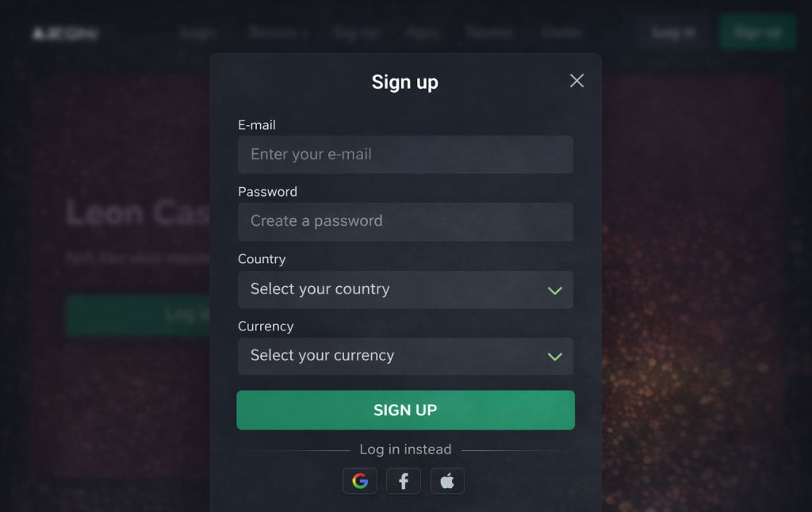Image resolution: width=812 pixels, height=512 pixels.
Task: Focus the Enter your e-mail field
Action: click(x=405, y=155)
